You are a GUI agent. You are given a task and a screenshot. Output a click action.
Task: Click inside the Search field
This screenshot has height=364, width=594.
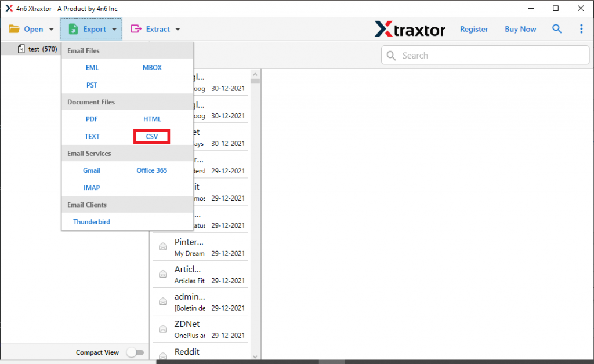click(485, 55)
